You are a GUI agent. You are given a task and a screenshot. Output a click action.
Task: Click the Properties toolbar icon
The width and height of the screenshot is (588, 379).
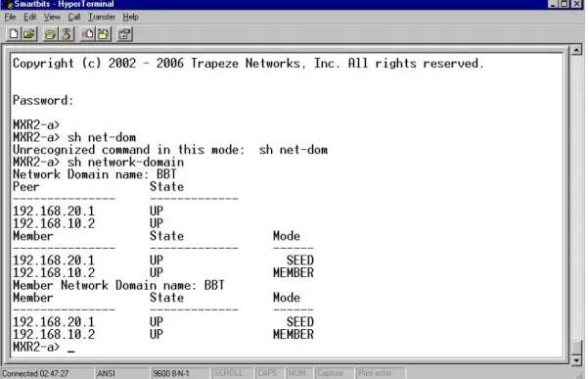(x=124, y=34)
